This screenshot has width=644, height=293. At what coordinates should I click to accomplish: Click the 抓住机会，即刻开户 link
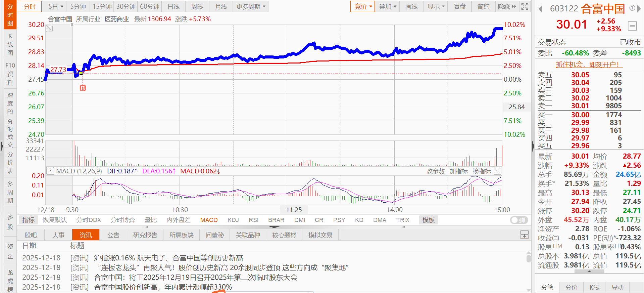589,64
